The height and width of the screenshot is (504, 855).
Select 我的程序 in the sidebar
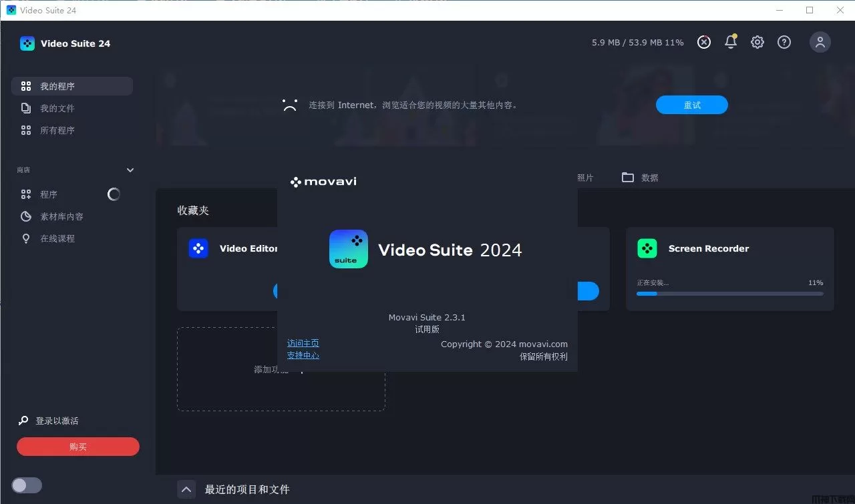(x=72, y=86)
